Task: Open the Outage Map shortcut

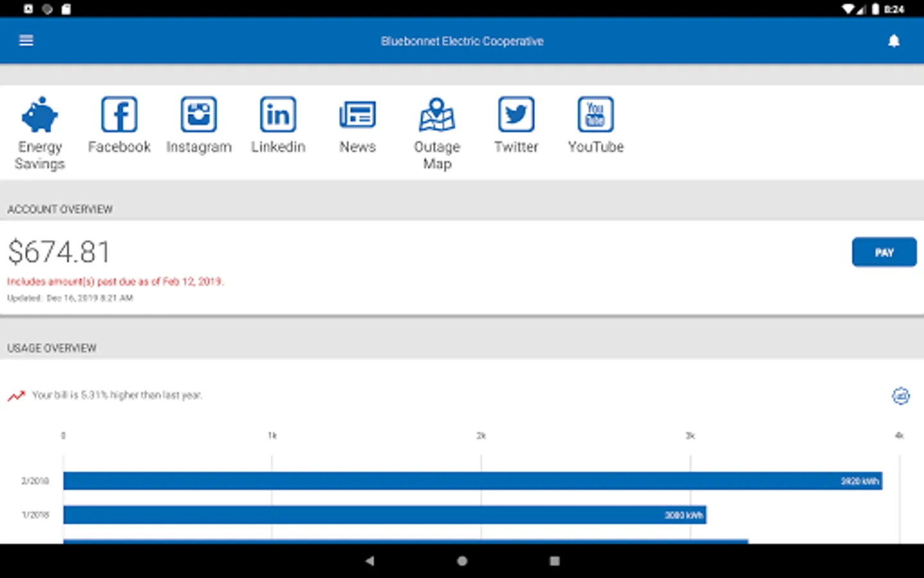Action: coord(437,134)
